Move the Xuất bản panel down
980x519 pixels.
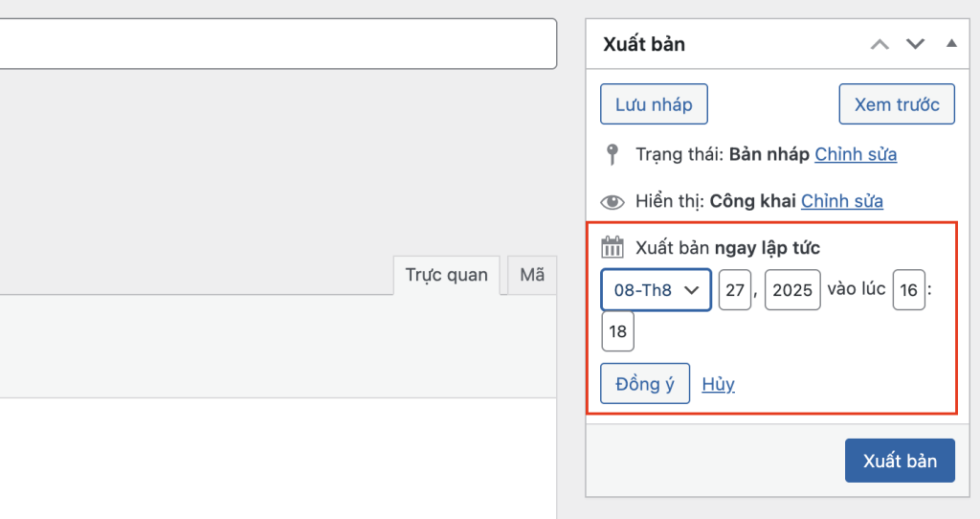(916, 44)
